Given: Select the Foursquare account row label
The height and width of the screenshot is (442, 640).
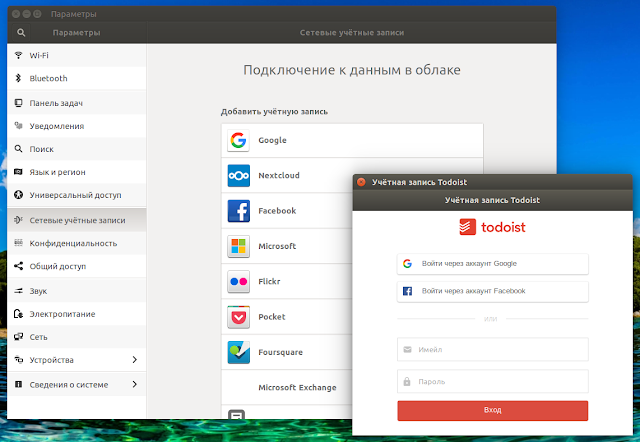Looking at the screenshot, I should click(x=280, y=352).
